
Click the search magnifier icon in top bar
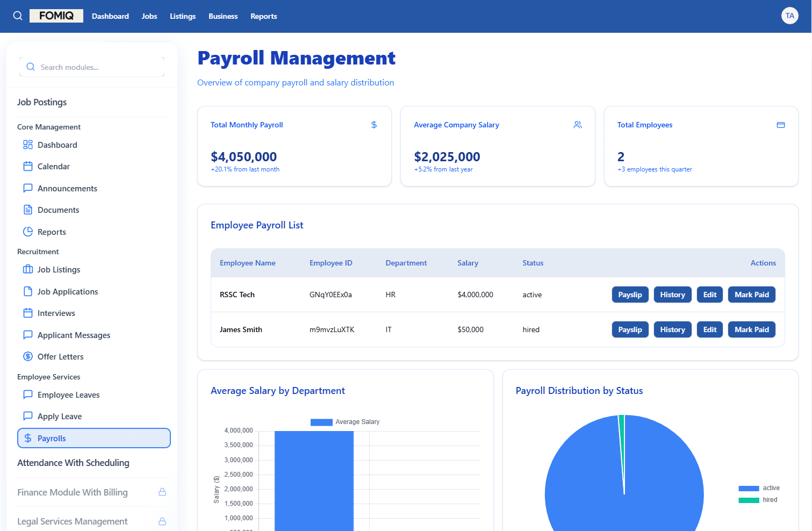pyautogui.click(x=18, y=16)
